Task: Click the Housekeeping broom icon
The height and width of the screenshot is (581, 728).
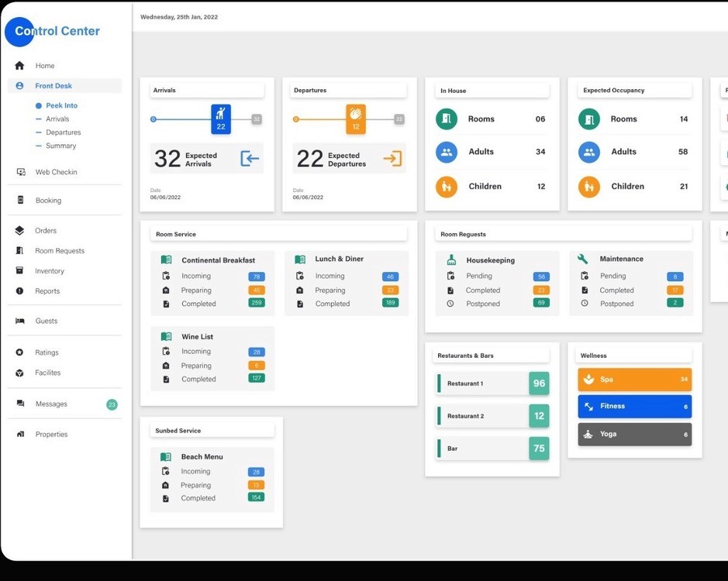Action: point(451,260)
